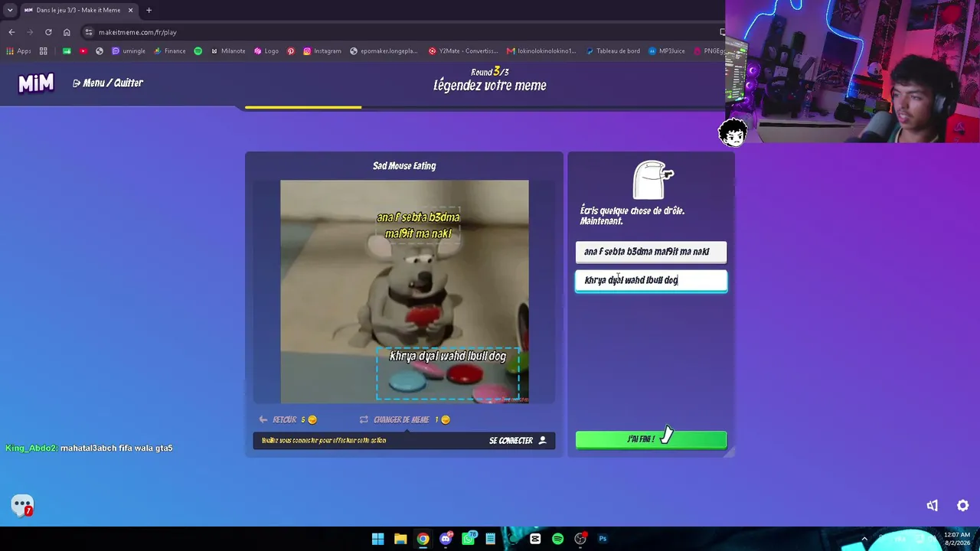The width and height of the screenshot is (980, 551).
Task: Open the MP3Juice bookmark
Action: [667, 51]
